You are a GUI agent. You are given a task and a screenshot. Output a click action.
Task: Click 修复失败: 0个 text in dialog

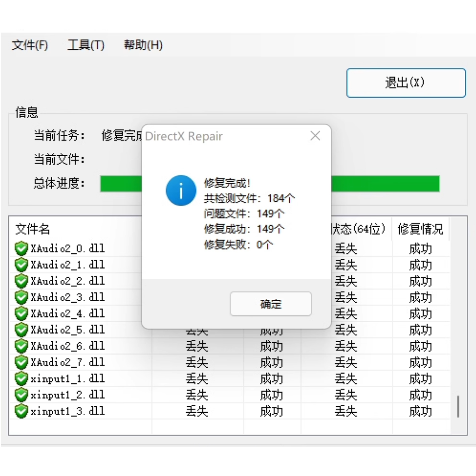click(x=238, y=245)
